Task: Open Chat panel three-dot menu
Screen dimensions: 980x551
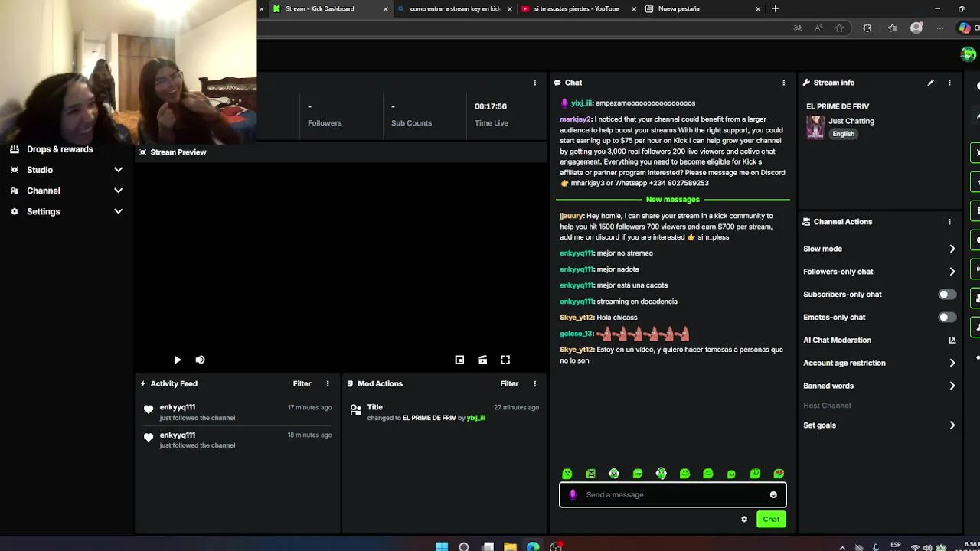Action: [x=783, y=83]
